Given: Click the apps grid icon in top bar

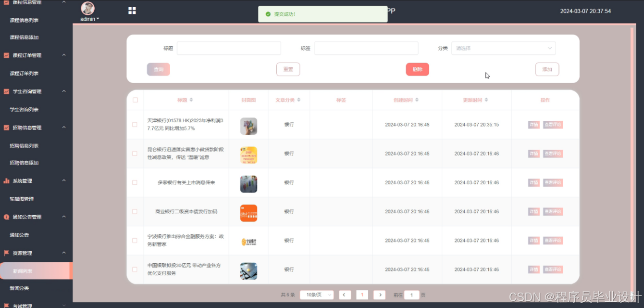Looking at the screenshot, I should point(132,10).
